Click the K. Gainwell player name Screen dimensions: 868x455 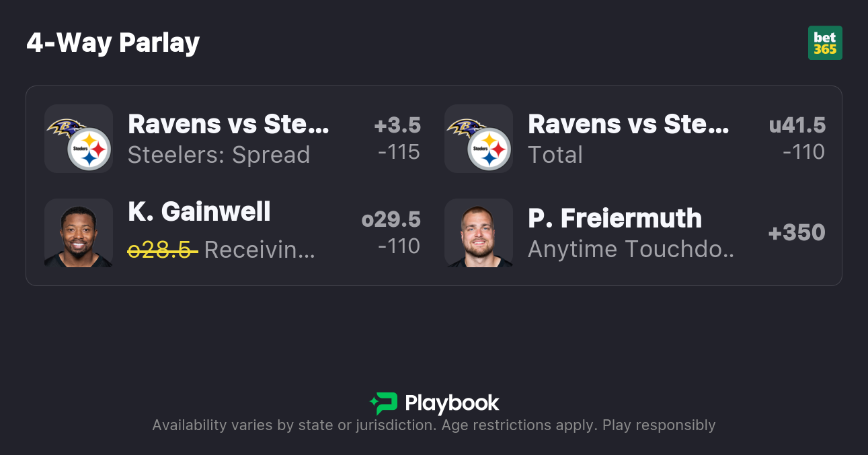click(x=199, y=211)
